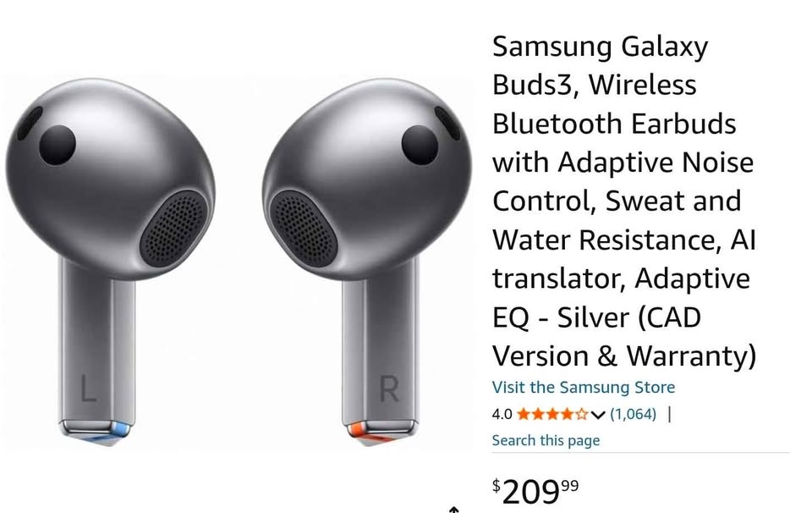The width and height of the screenshot is (812, 513).
Task: Click the L marking on left stem
Action: pyautogui.click(x=89, y=389)
